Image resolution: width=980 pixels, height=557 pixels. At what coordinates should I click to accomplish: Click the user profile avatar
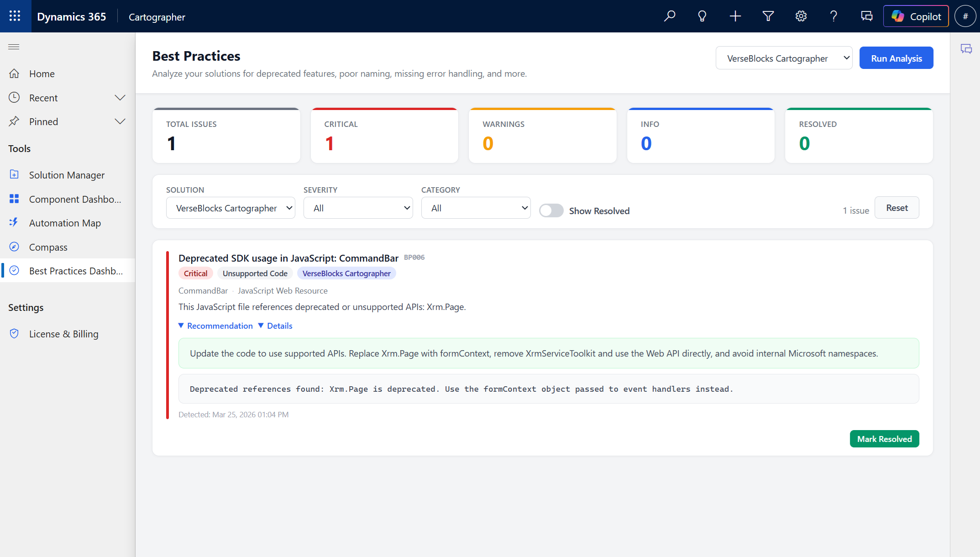point(965,16)
